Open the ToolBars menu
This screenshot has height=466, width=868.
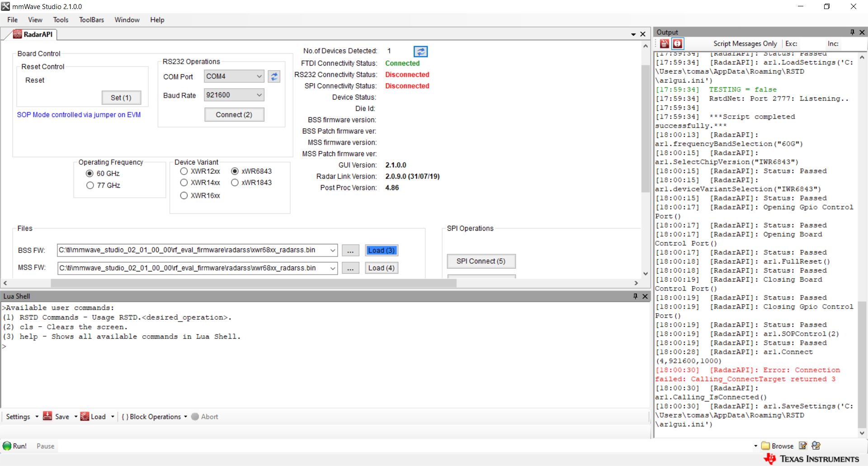[x=91, y=20]
